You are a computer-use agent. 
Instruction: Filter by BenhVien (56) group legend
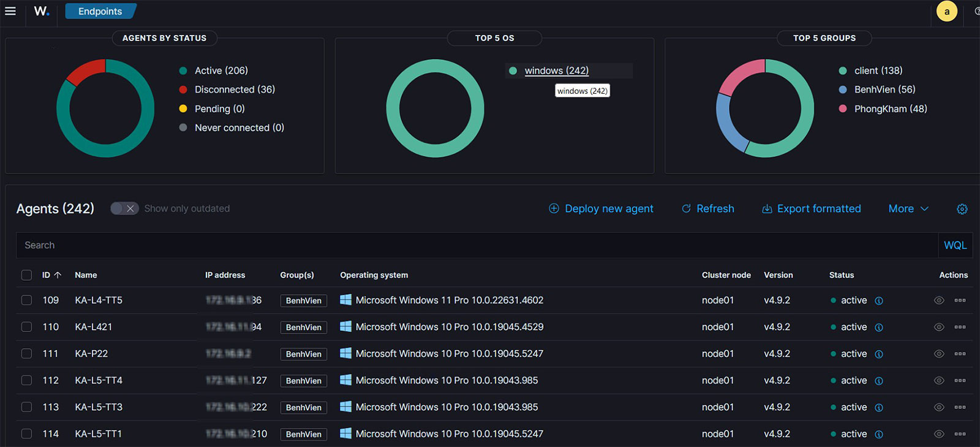pyautogui.click(x=877, y=90)
